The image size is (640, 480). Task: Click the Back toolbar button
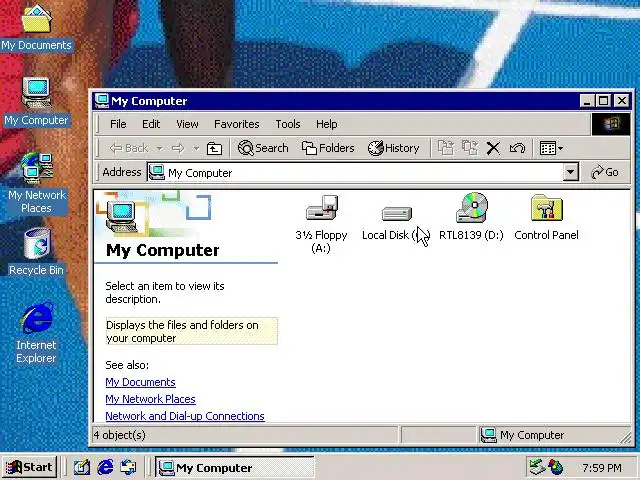pos(129,148)
